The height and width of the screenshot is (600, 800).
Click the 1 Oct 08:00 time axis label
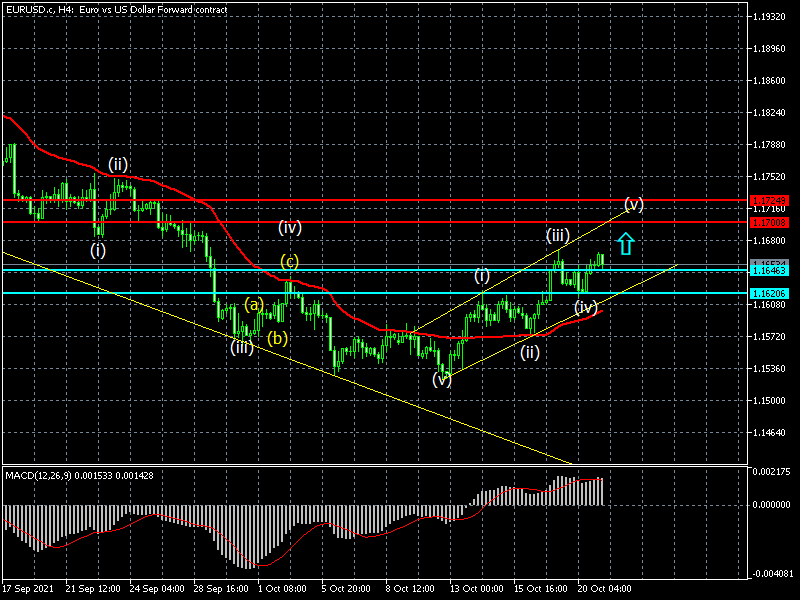tap(282, 589)
